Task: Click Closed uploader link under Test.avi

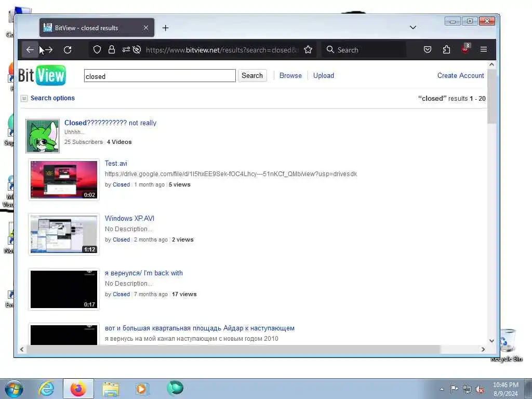Action: point(121,184)
